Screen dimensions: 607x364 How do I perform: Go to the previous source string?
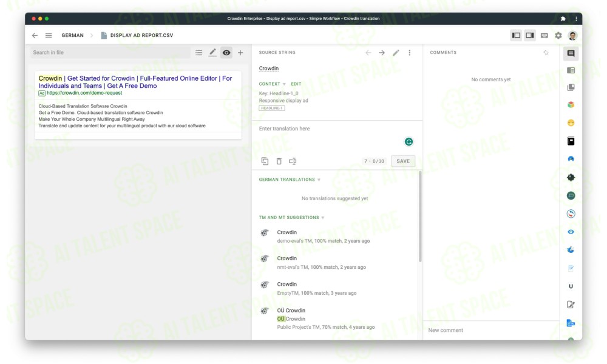click(368, 53)
